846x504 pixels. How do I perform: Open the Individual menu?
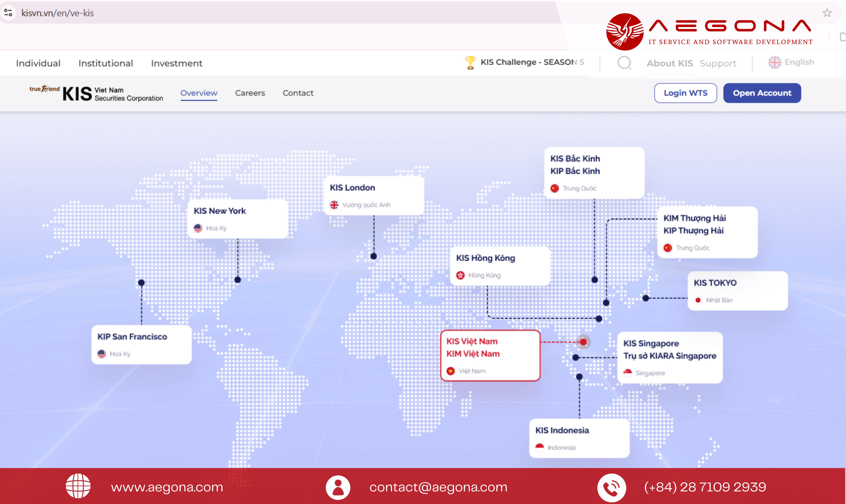(x=38, y=63)
